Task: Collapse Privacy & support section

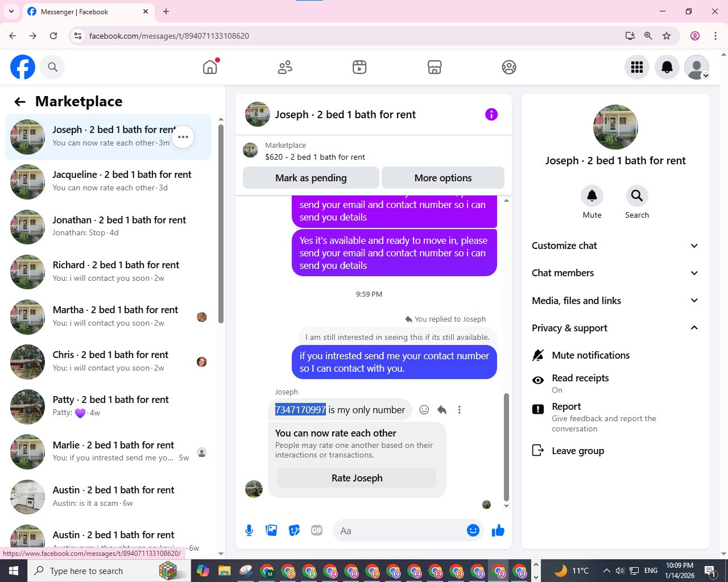Action: (615, 328)
